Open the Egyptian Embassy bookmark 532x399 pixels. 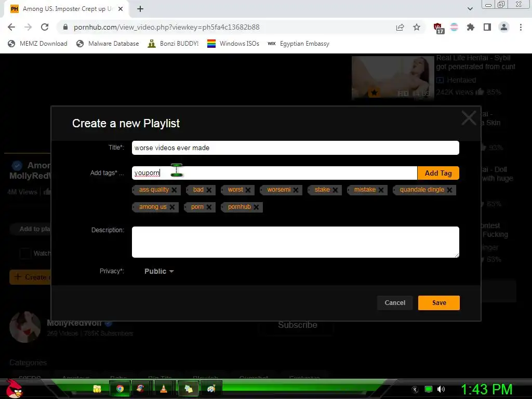click(x=298, y=44)
